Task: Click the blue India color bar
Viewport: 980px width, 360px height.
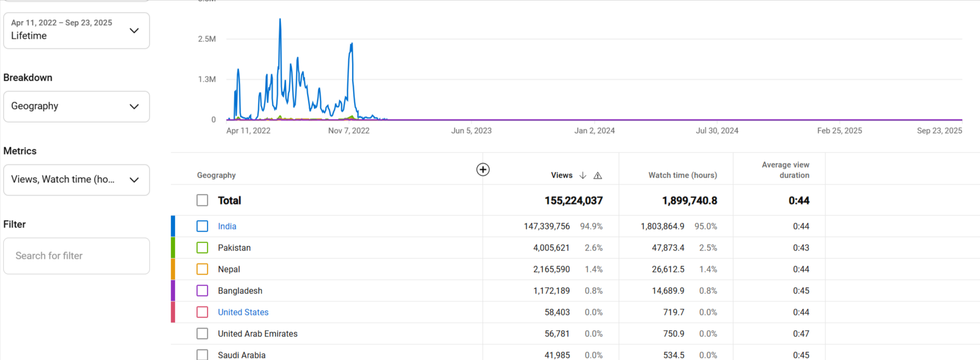Action: pyautogui.click(x=173, y=226)
